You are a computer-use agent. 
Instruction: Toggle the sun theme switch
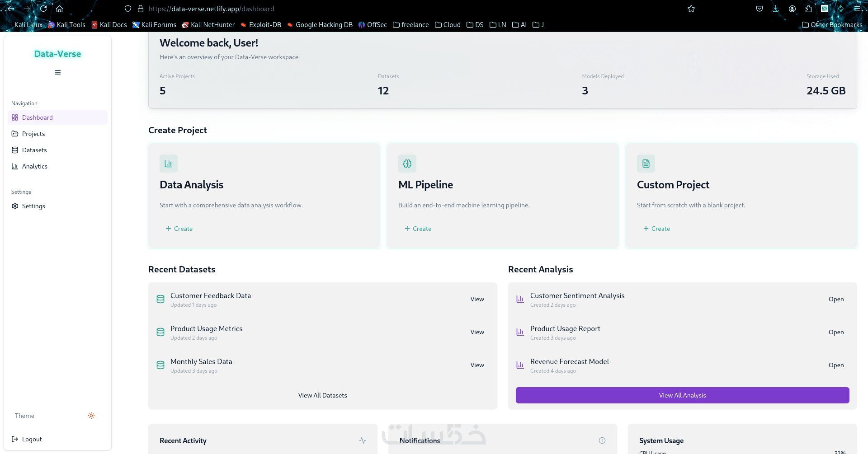[x=91, y=416]
